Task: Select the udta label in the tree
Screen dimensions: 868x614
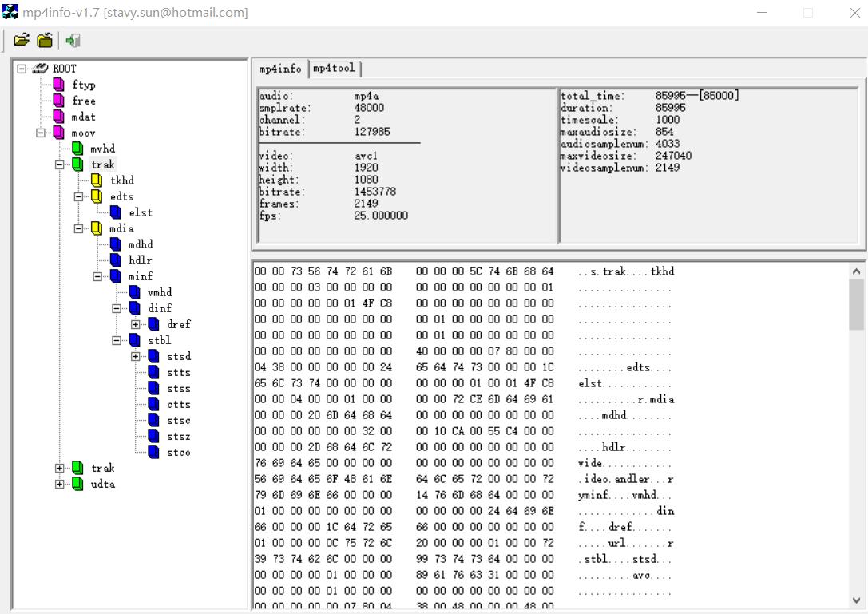Action: pyautogui.click(x=103, y=484)
